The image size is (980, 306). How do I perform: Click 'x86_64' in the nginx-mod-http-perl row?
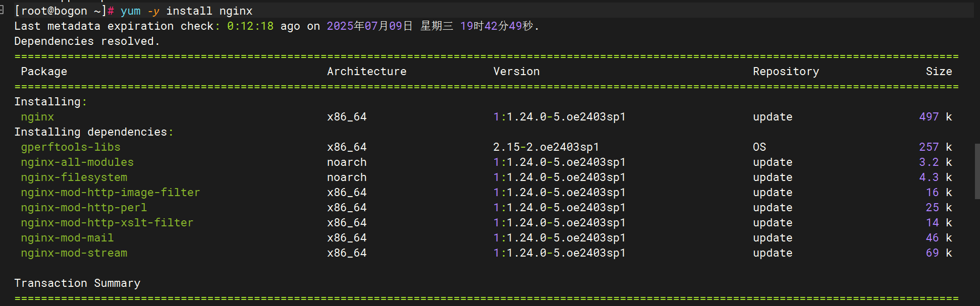[x=347, y=208]
